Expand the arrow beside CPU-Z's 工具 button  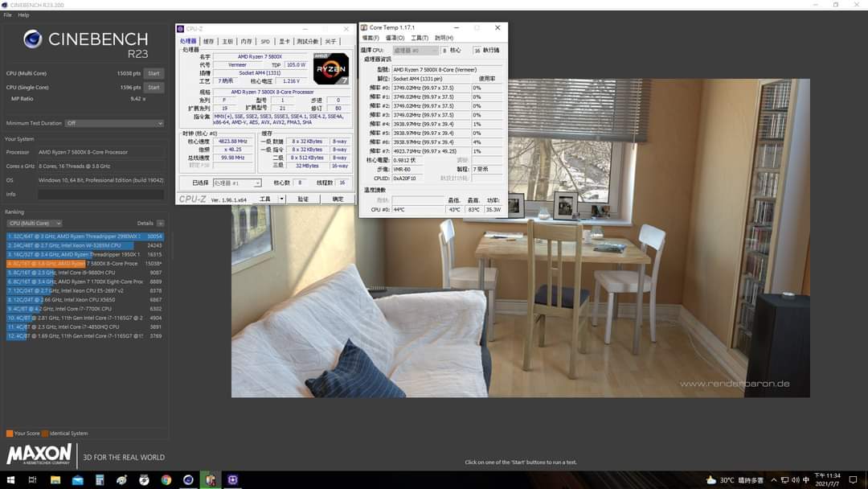[x=281, y=199]
